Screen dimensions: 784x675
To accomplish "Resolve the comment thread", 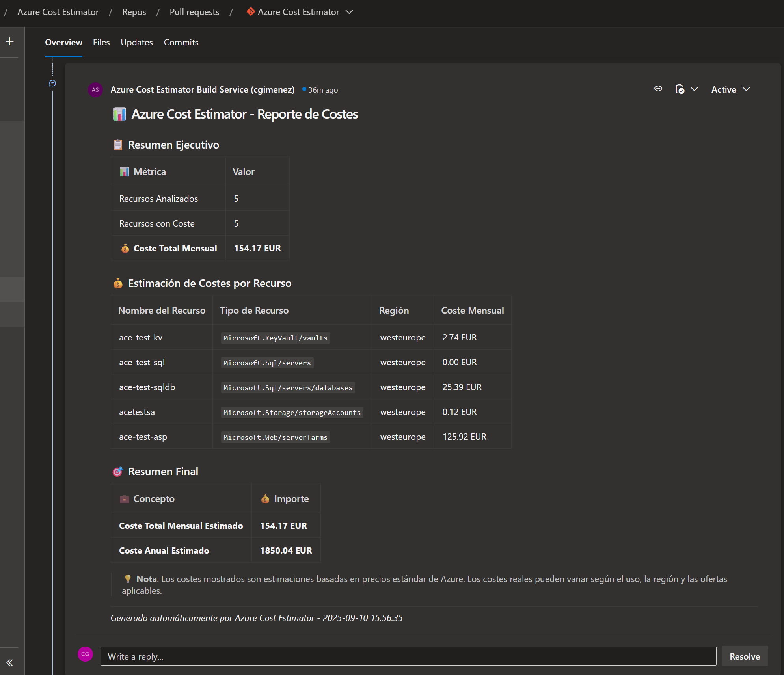I will (745, 656).
